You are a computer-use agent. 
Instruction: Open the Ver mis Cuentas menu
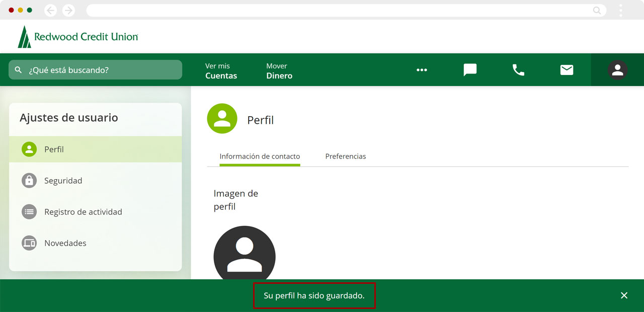221,71
